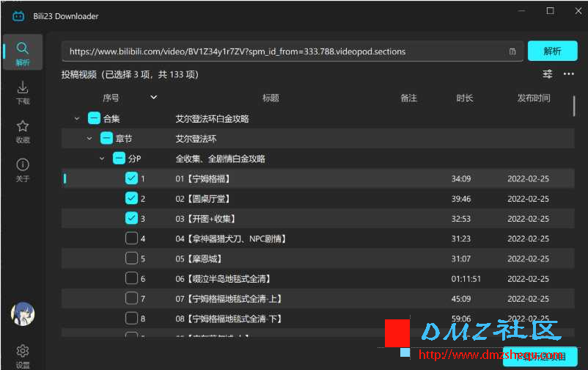Click the cyan 解析 parse button

552,51
